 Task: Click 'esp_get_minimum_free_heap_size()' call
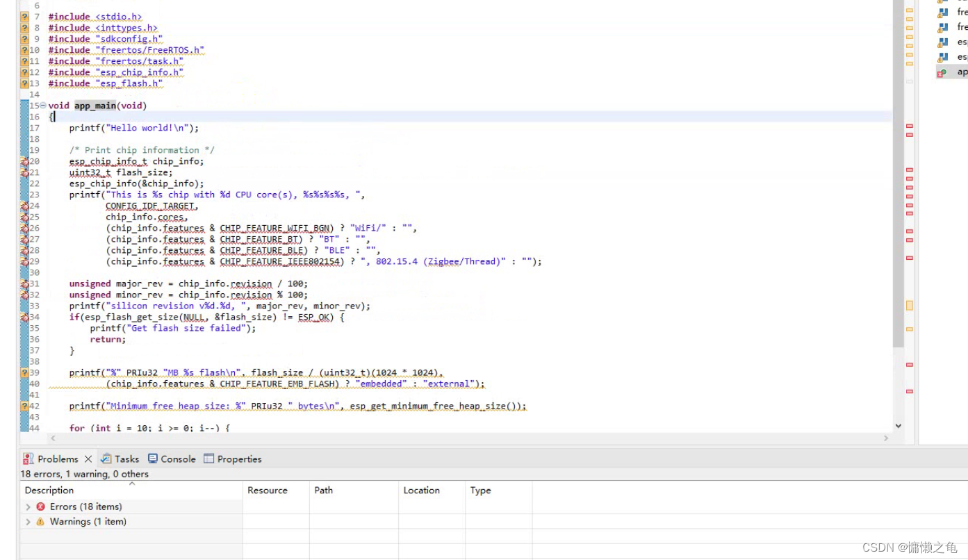click(x=433, y=406)
